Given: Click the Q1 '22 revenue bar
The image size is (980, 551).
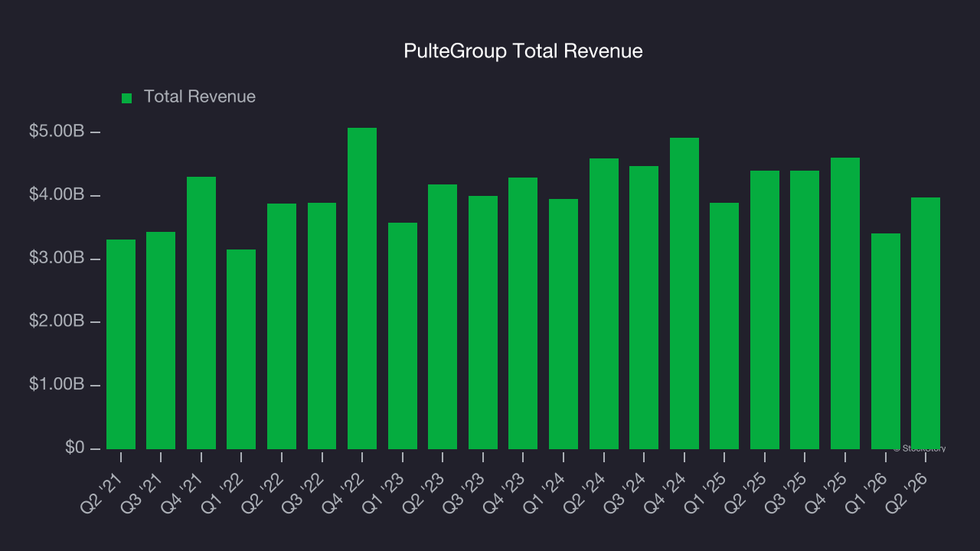Looking at the screenshot, I should pyautogui.click(x=241, y=349).
